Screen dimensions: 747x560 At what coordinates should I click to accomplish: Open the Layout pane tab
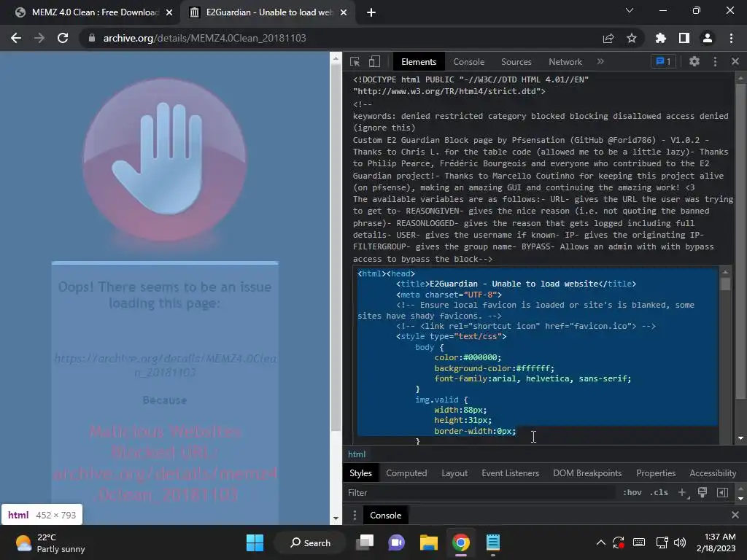[x=454, y=472]
